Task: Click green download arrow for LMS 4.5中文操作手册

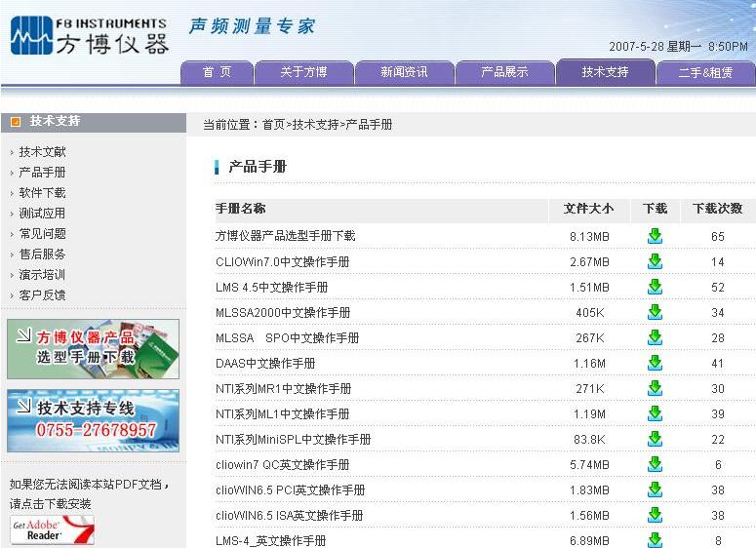Action: [x=655, y=287]
